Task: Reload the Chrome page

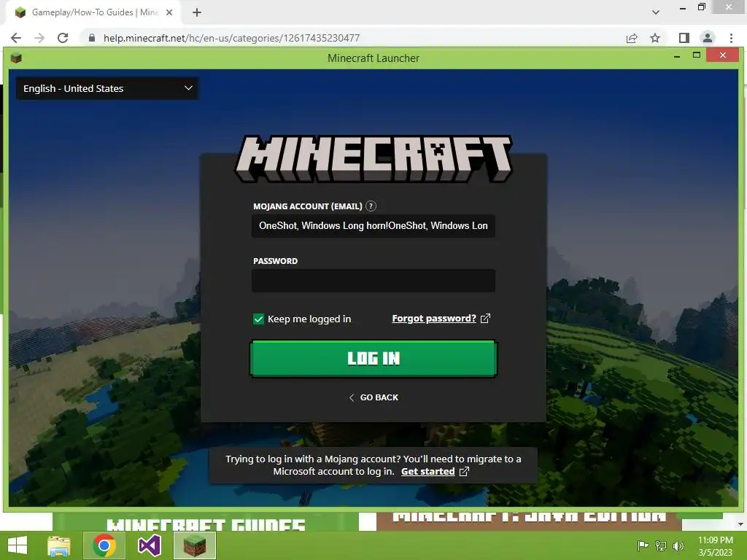Action: [x=63, y=38]
